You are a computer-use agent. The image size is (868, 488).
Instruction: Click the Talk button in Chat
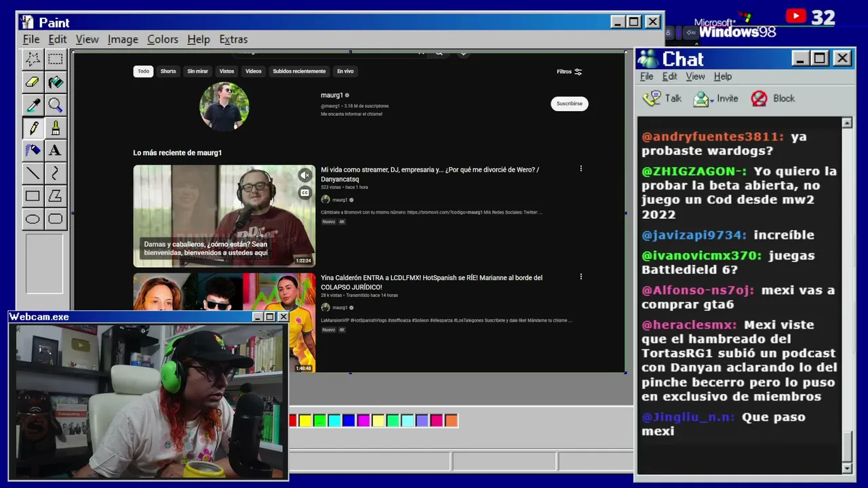pyautogui.click(x=663, y=99)
